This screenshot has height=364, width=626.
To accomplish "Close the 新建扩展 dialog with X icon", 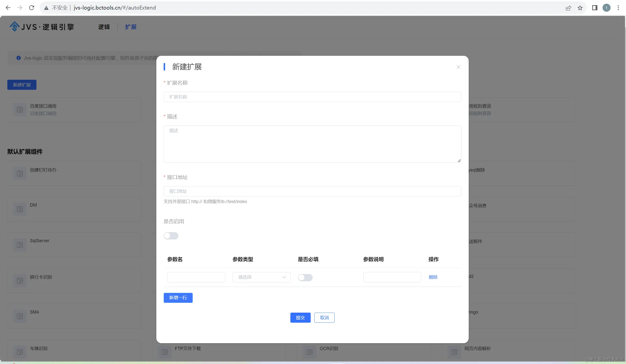I will [x=458, y=67].
